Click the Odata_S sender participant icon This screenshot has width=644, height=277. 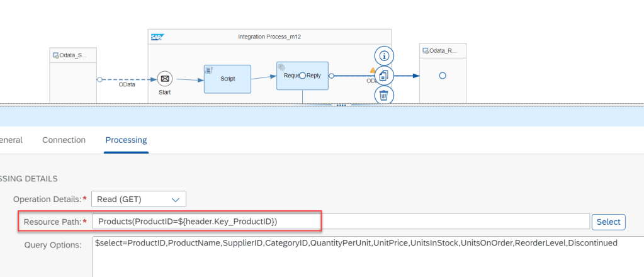(x=56, y=56)
